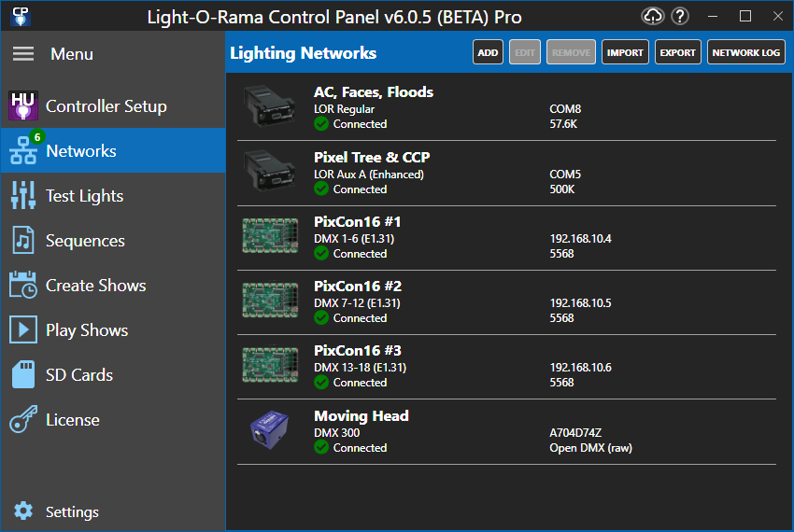Open help via question mark icon
The image size is (794, 532).
(x=680, y=16)
